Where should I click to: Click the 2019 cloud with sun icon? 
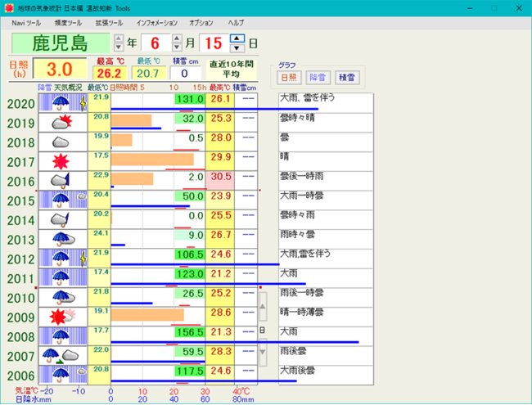[x=63, y=123]
